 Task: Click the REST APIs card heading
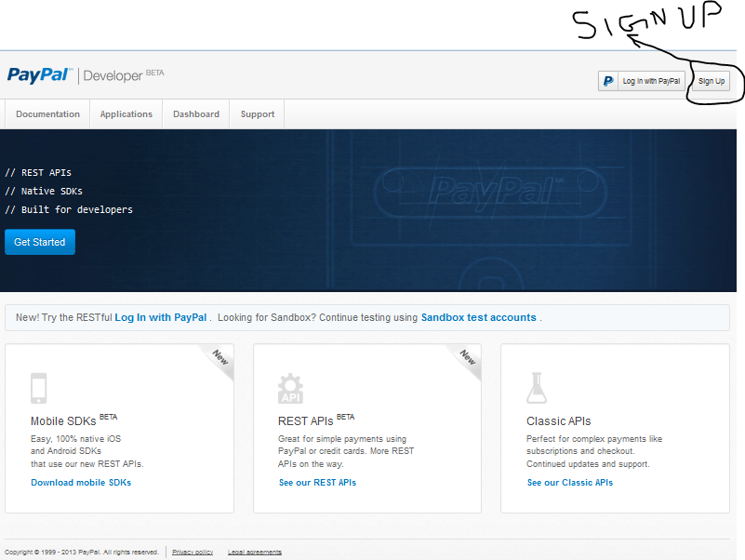(316, 420)
